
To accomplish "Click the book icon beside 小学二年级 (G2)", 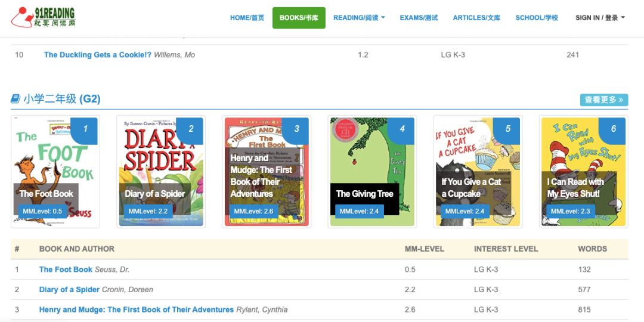I will [x=16, y=99].
